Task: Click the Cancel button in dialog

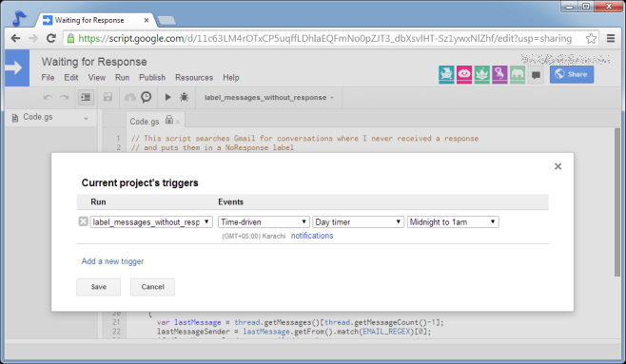Action: pyautogui.click(x=152, y=287)
